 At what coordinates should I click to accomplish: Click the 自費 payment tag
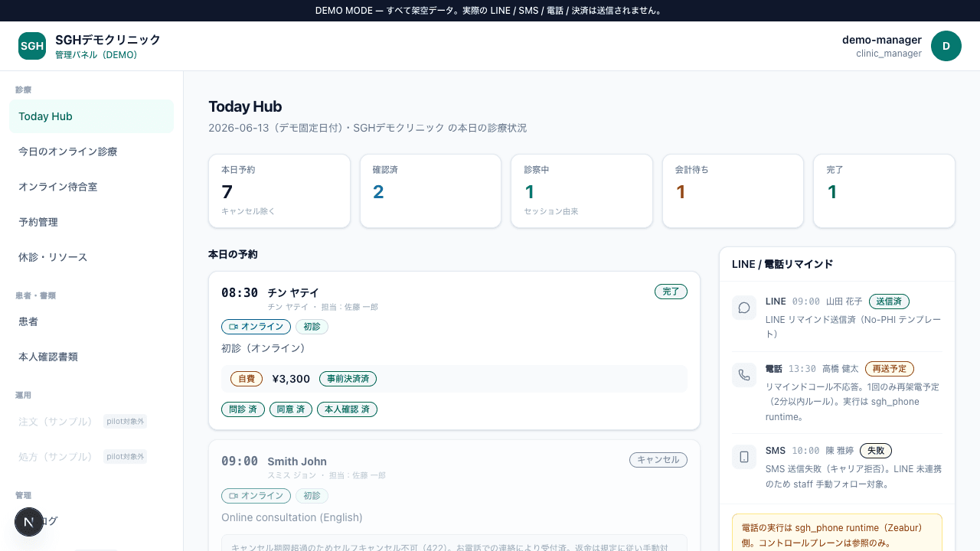247,379
